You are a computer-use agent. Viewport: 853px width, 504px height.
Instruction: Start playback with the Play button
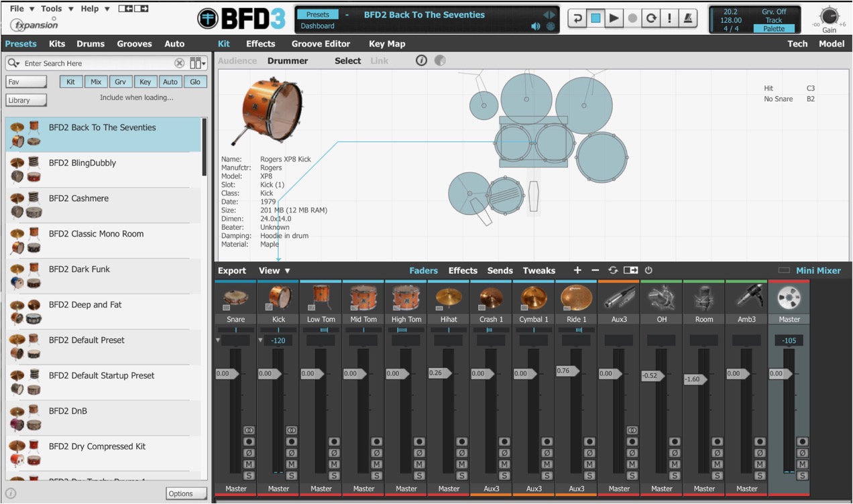[614, 18]
